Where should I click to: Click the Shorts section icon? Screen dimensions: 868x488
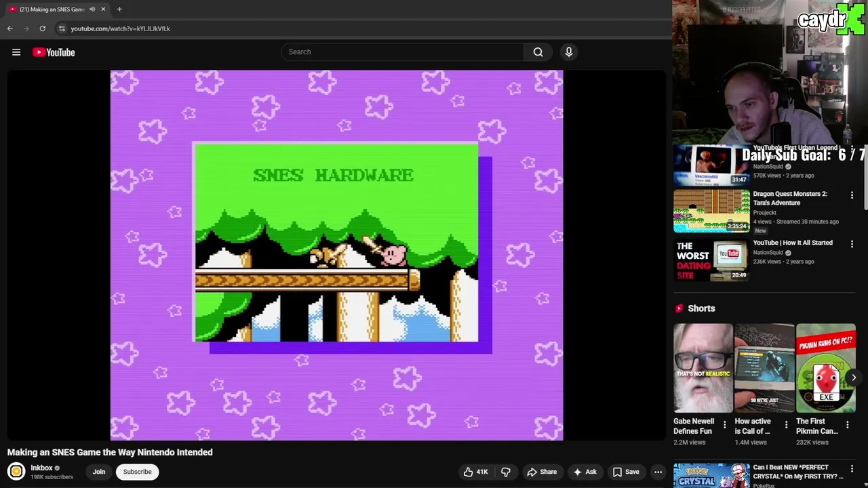[x=679, y=308]
